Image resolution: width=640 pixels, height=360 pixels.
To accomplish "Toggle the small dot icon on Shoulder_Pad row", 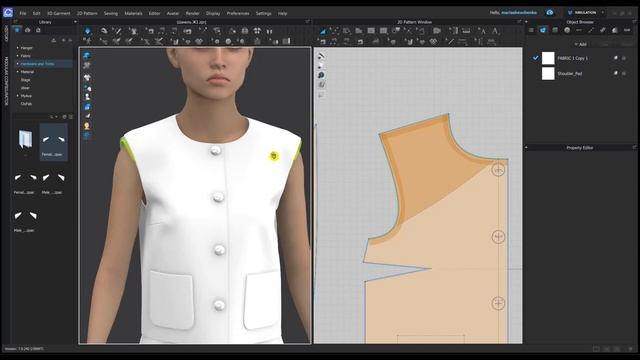I will click(624, 73).
